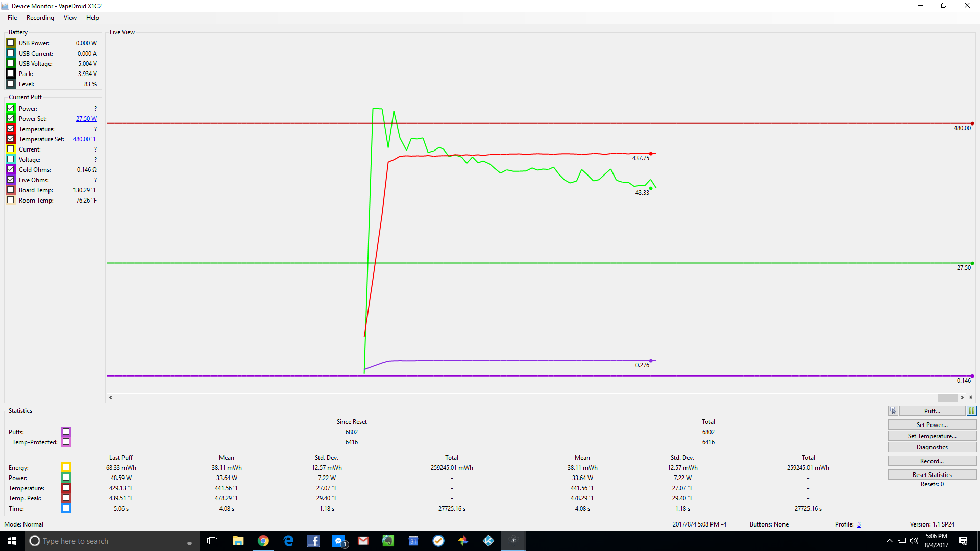Click the Profile 3 link in status bar
Viewport: 980px width, 551px height.
point(859,524)
